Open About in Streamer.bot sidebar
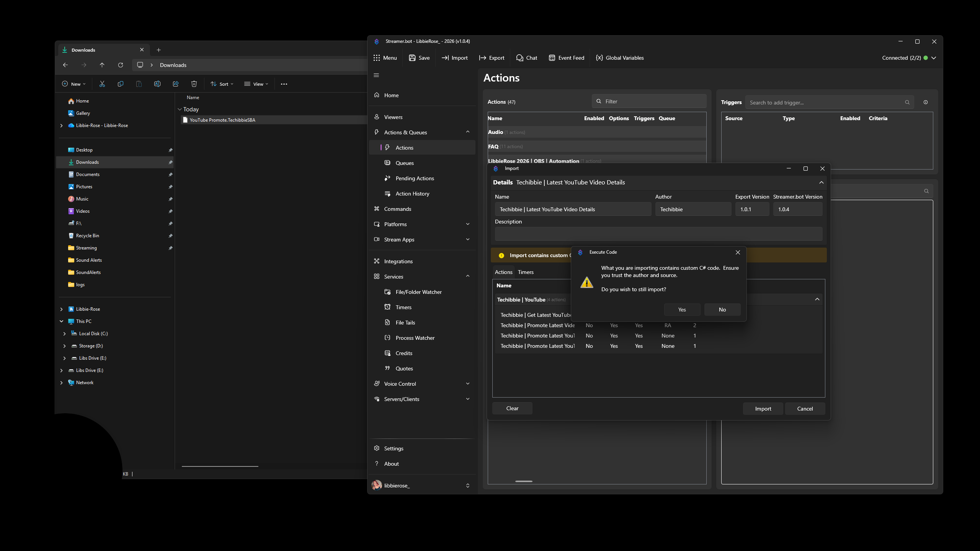 pos(422,464)
